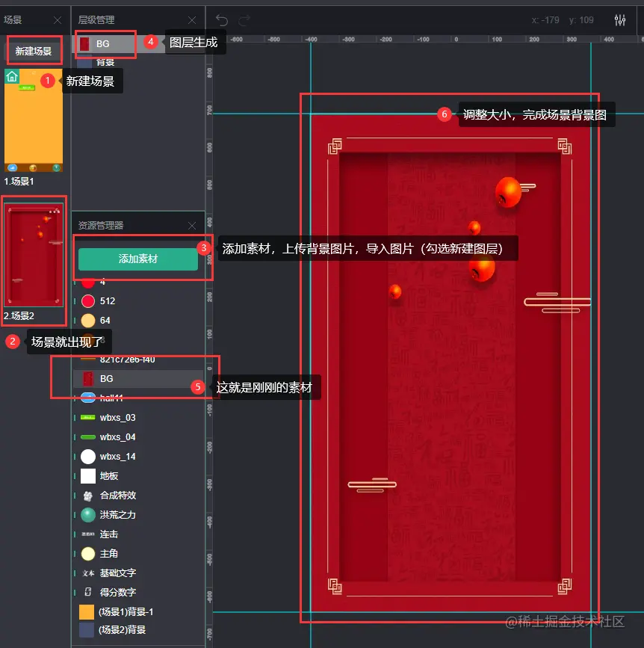Close the 资源管理器 panel
Viewport: 644px width, 648px height.
click(x=192, y=225)
